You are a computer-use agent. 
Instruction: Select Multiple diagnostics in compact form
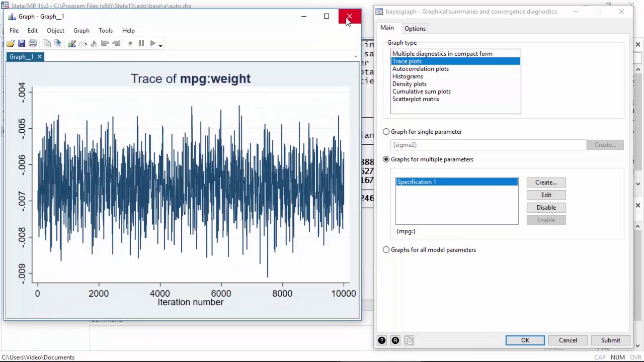point(455,54)
